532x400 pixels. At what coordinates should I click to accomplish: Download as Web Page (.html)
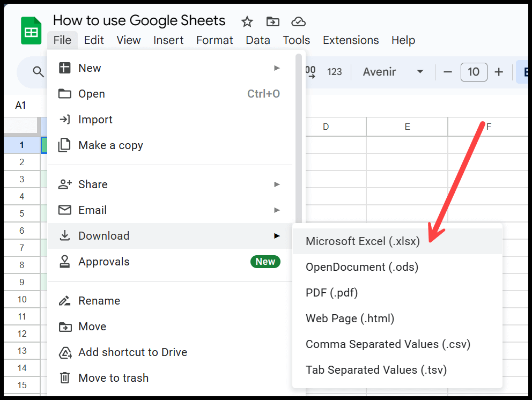[x=397, y=318]
